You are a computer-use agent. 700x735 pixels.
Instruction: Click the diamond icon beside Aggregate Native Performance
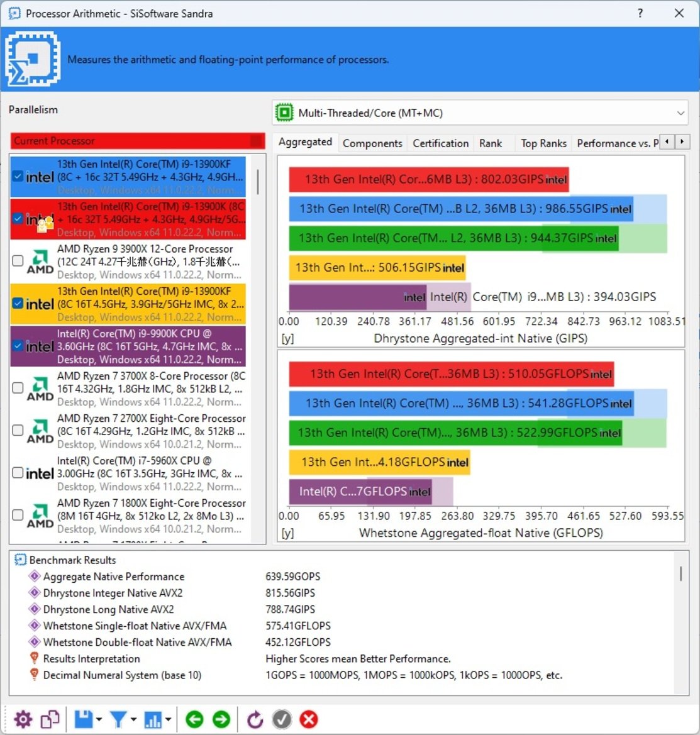[x=34, y=576]
